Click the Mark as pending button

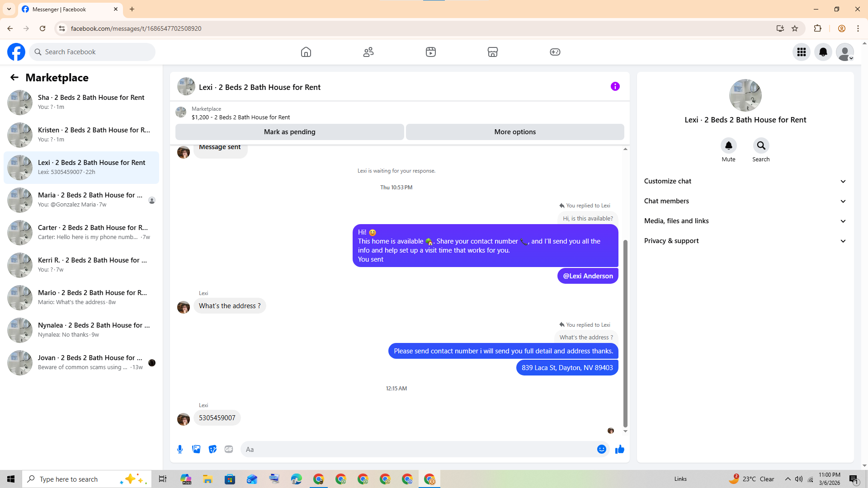coord(289,132)
